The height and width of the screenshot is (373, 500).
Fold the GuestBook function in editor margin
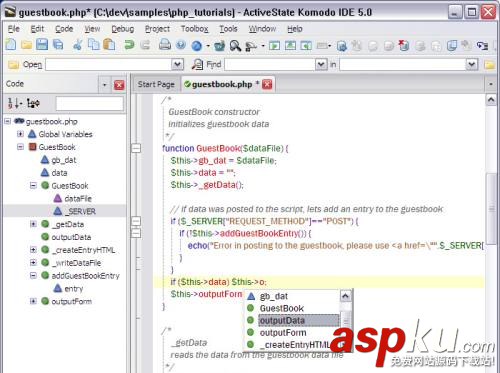tap(136, 148)
